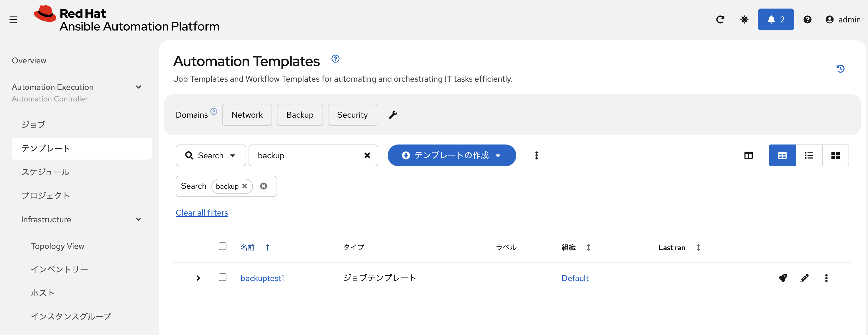The image size is (868, 335).
Task: Collapse the Automation Execution section
Action: [139, 87]
